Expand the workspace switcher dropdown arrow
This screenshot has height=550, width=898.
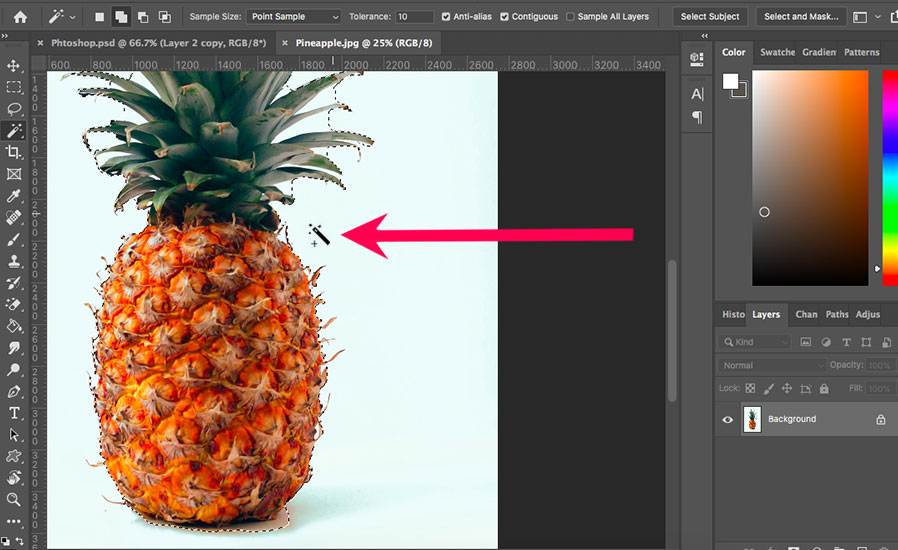[x=877, y=17]
